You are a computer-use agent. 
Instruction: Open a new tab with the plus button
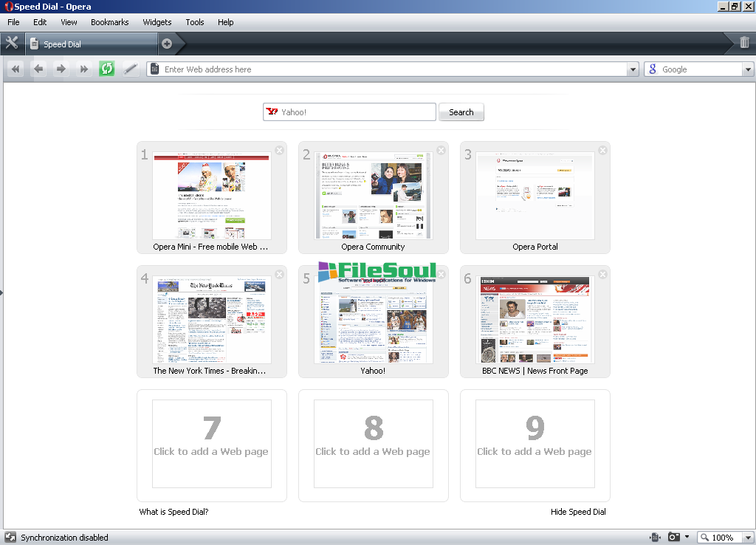(x=167, y=44)
